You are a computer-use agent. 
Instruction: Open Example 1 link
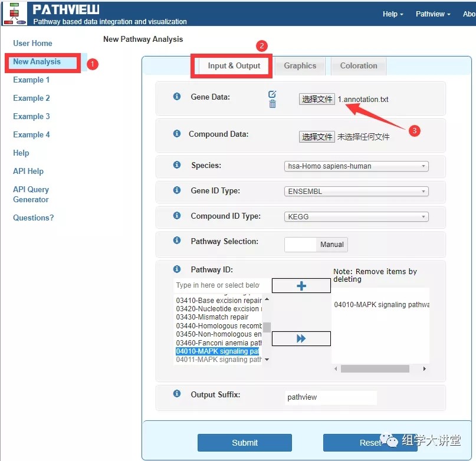31,80
